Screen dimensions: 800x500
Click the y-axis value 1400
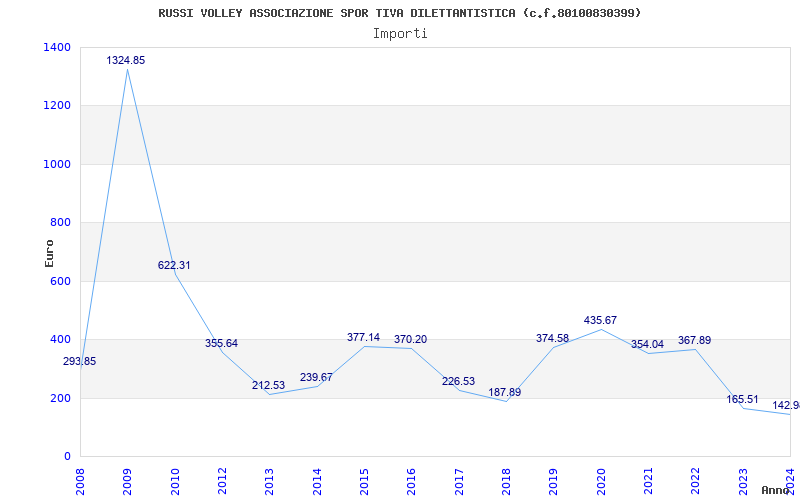(57, 47)
